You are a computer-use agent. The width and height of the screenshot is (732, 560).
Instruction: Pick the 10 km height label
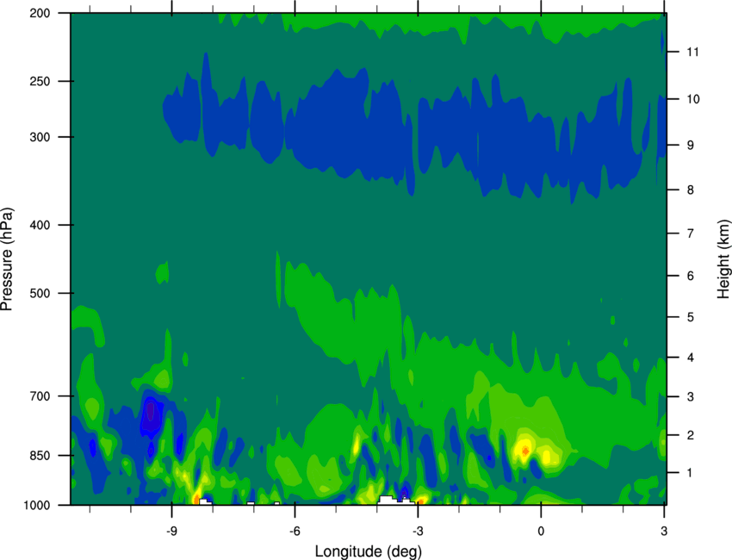pyautogui.click(x=692, y=99)
